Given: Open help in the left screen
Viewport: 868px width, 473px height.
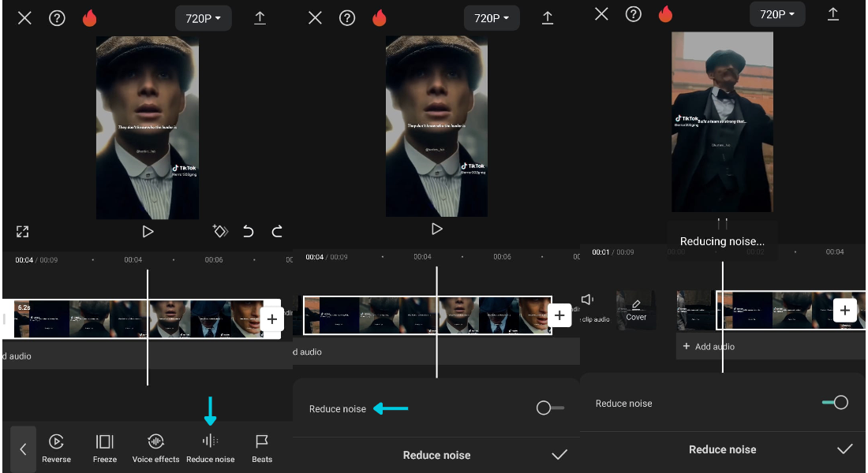Looking at the screenshot, I should 57,18.
